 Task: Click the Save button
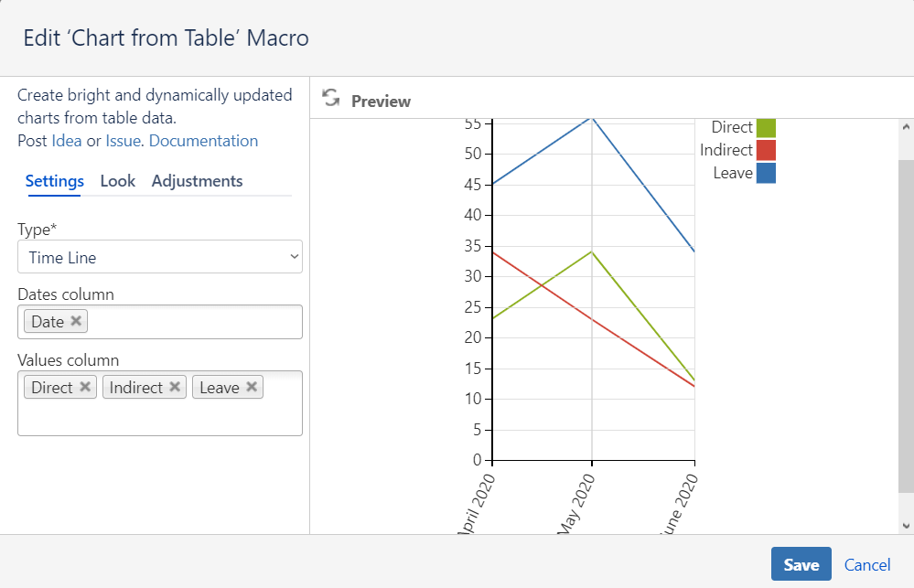click(x=801, y=564)
